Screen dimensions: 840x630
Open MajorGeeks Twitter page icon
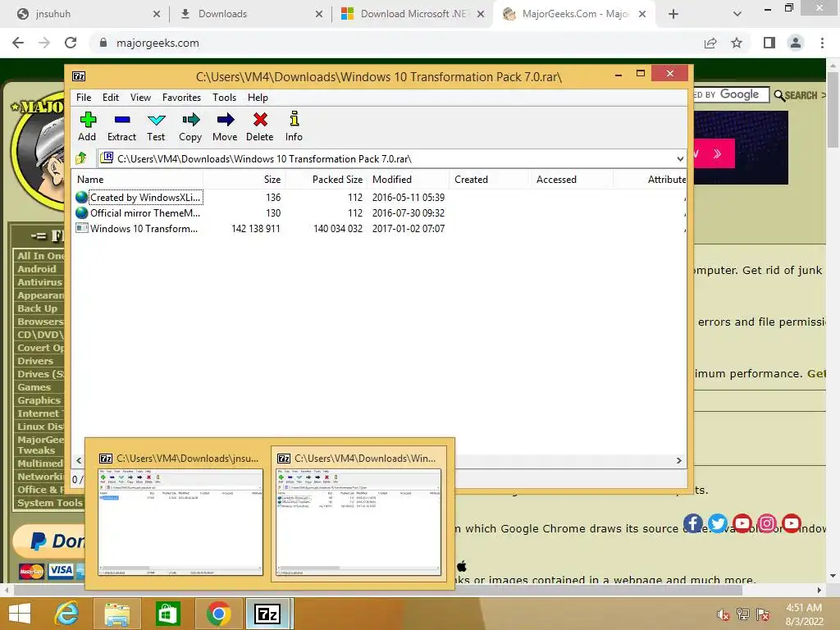(717, 523)
